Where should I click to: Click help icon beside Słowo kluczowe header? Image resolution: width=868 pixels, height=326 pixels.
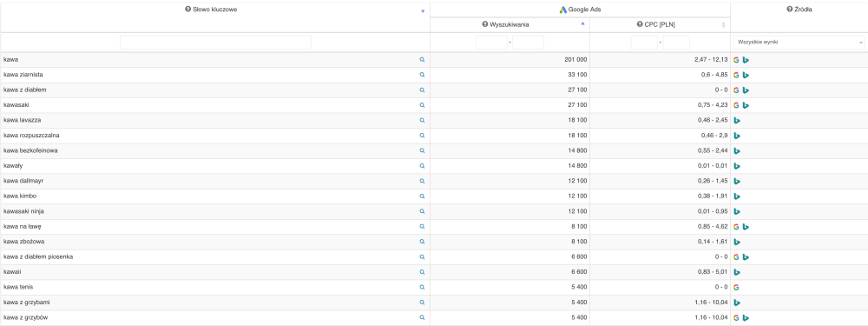coord(188,10)
